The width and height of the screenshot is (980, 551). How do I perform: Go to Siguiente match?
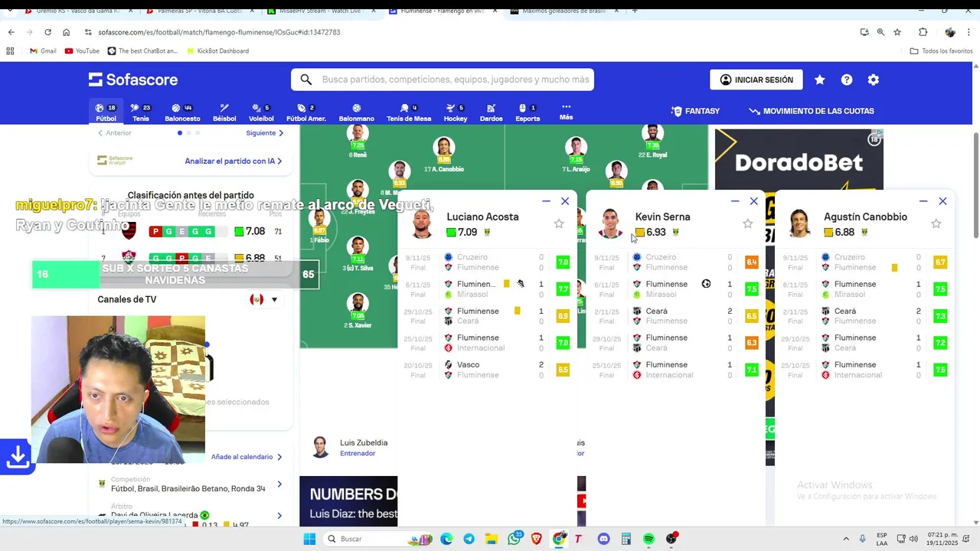pos(265,133)
